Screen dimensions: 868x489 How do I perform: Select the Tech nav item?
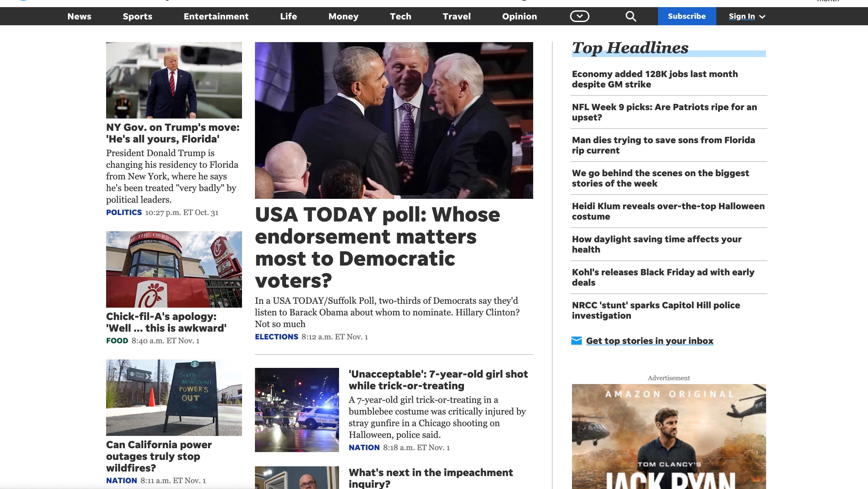tap(400, 16)
